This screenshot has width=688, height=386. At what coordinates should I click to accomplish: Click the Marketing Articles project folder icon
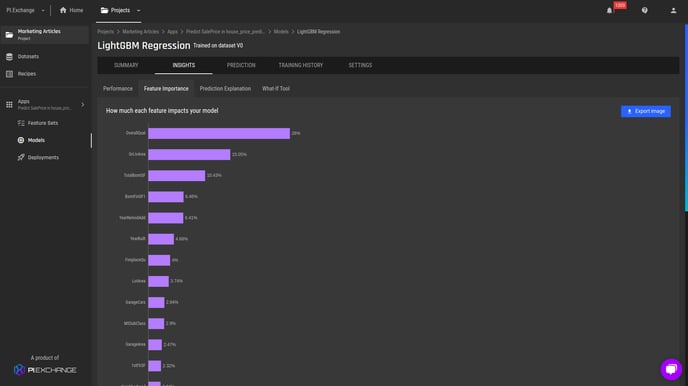point(9,35)
